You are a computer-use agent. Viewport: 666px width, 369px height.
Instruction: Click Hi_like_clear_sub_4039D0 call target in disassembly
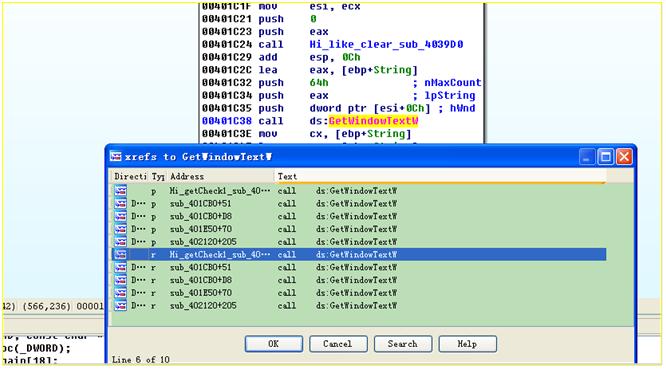coord(386,44)
